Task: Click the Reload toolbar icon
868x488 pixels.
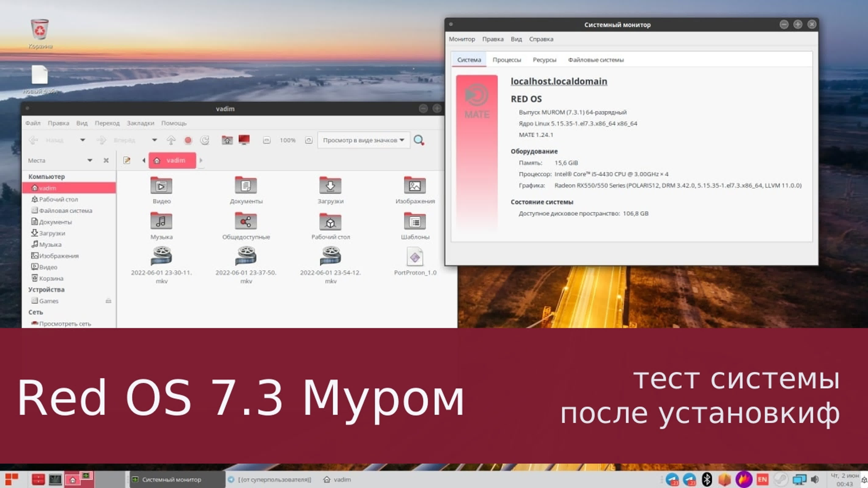Action: [205, 140]
